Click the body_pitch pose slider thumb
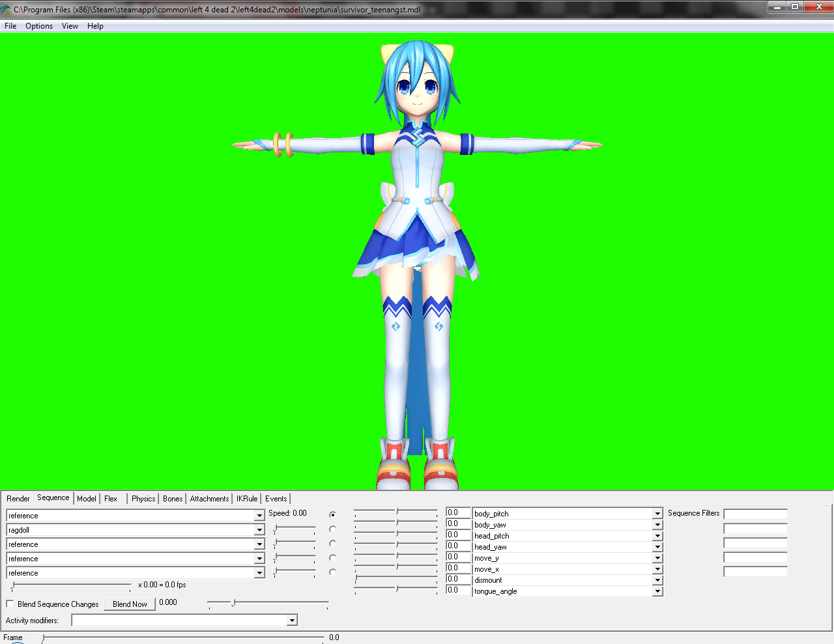This screenshot has height=644, width=834. click(x=397, y=511)
